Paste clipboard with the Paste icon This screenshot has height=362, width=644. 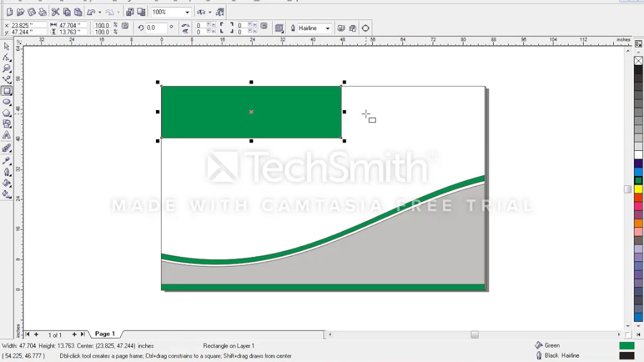click(78, 12)
